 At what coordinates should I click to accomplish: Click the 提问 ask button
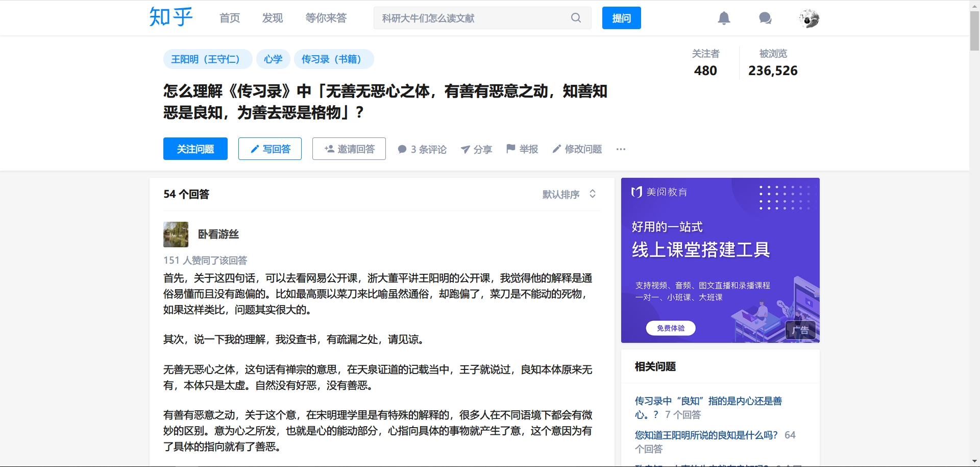click(621, 18)
